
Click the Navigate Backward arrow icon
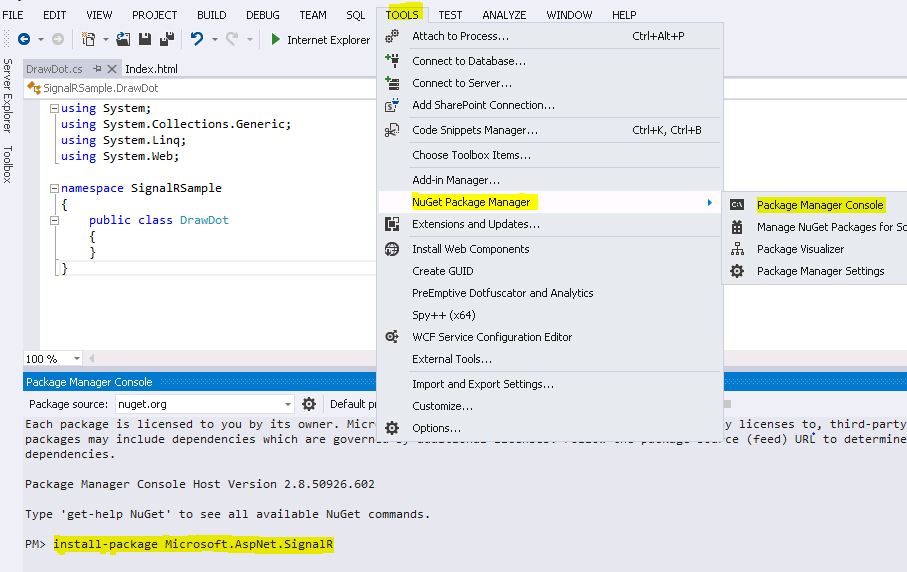24,39
